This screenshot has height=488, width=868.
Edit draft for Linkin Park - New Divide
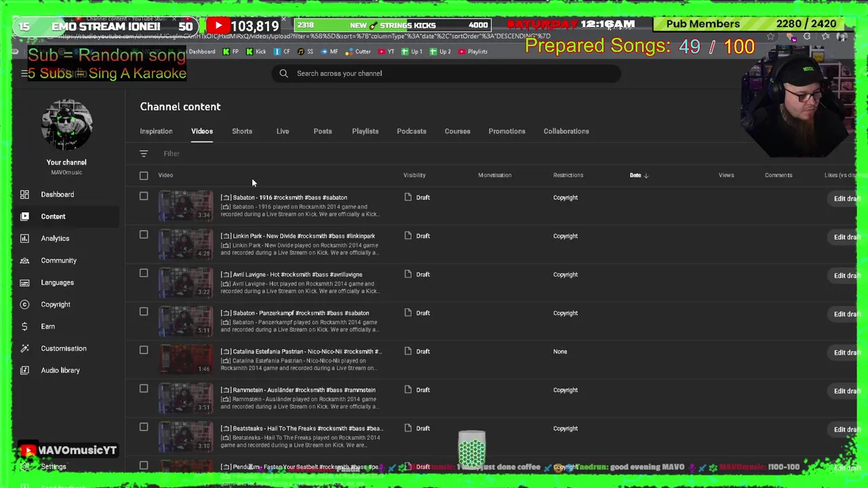845,237
